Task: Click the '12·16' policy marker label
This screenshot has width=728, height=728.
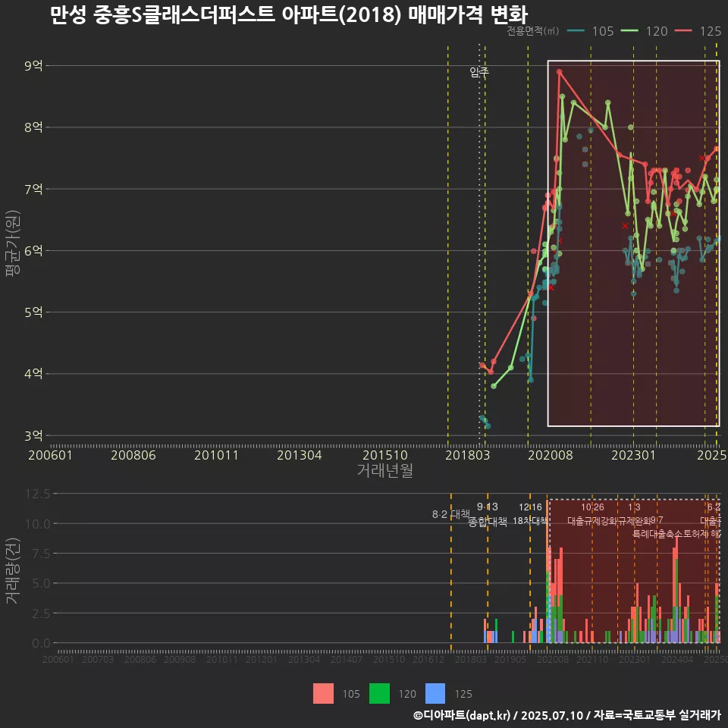Action: [x=530, y=507]
